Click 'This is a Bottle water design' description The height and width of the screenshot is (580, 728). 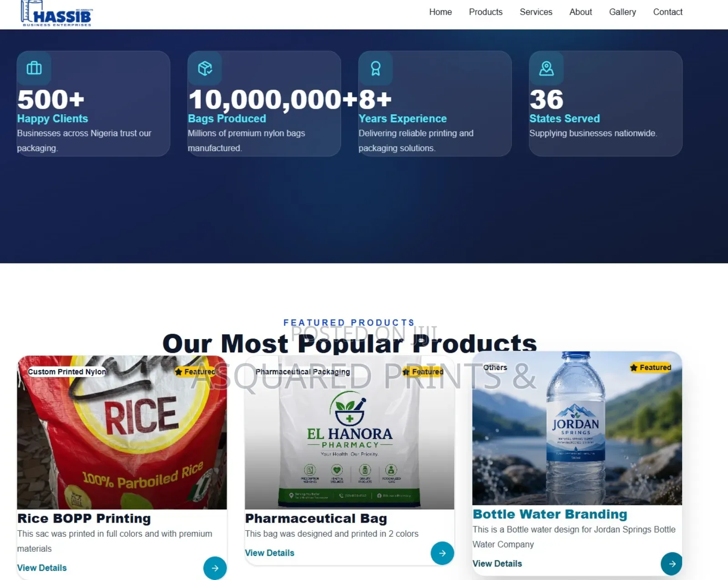(x=574, y=537)
